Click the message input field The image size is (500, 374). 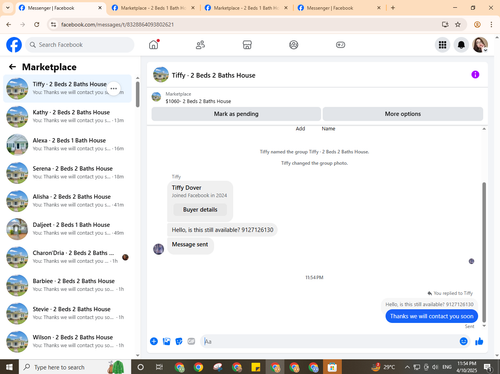(330, 341)
